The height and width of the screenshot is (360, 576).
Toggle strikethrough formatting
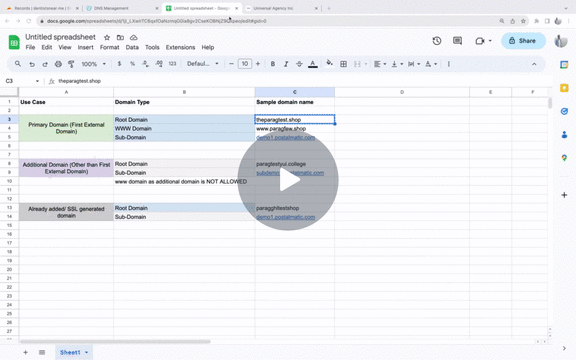[299, 64]
